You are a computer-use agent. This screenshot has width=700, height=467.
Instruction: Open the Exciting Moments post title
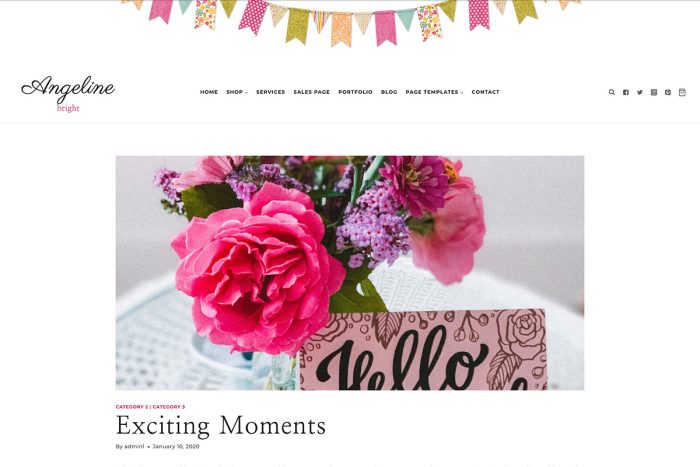point(221,425)
